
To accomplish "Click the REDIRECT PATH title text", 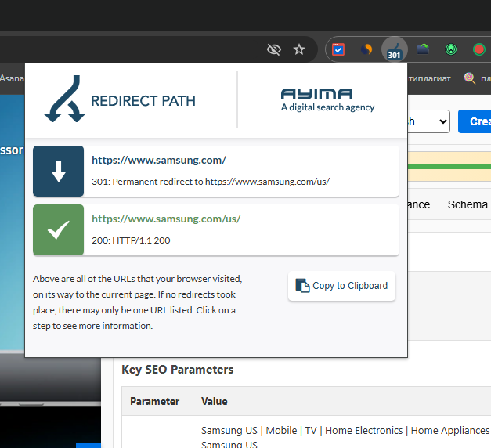I will click(143, 101).
